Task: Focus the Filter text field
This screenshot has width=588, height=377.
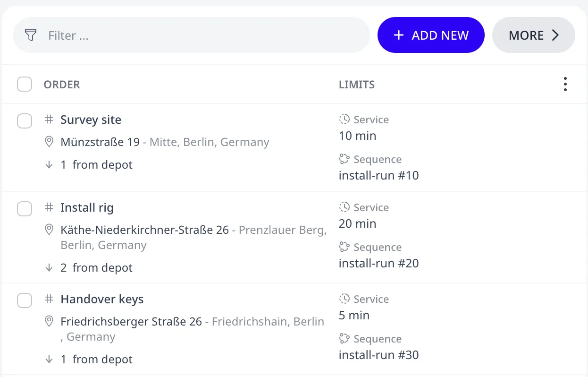Action: pos(191,35)
